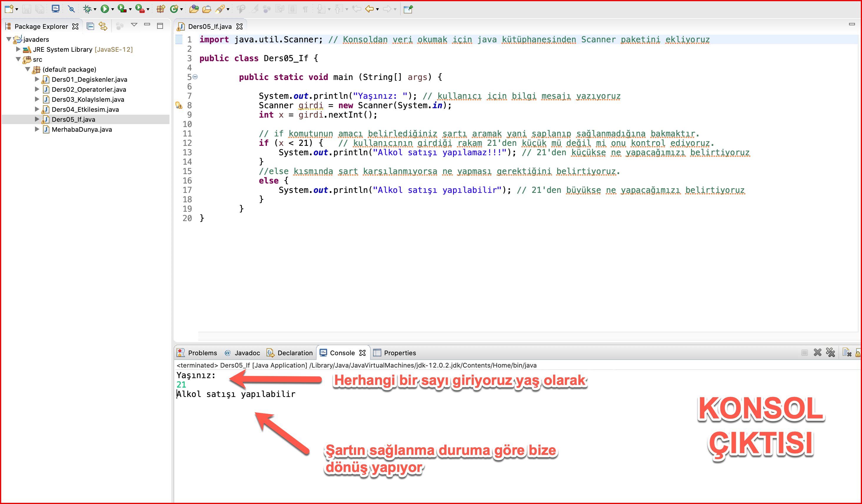Maximize the Package Explorer view
Screen dimensions: 862x504
point(160,26)
